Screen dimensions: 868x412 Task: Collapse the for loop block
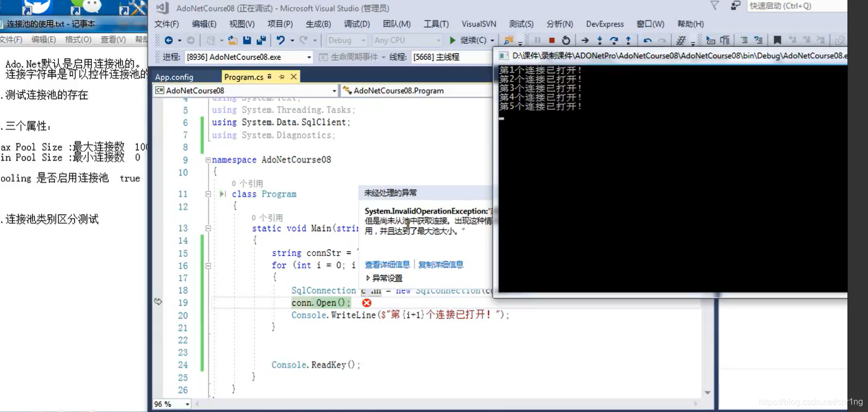tap(208, 265)
